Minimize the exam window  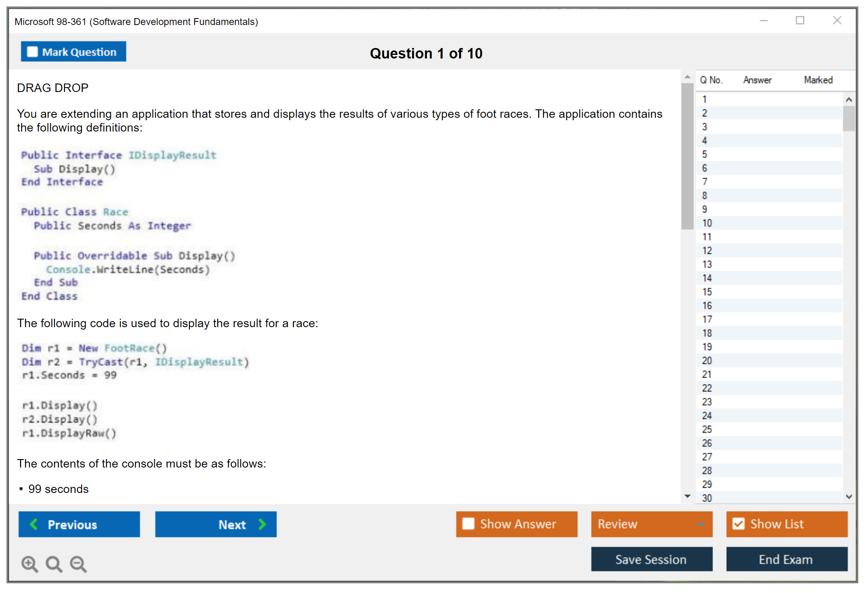pos(763,21)
